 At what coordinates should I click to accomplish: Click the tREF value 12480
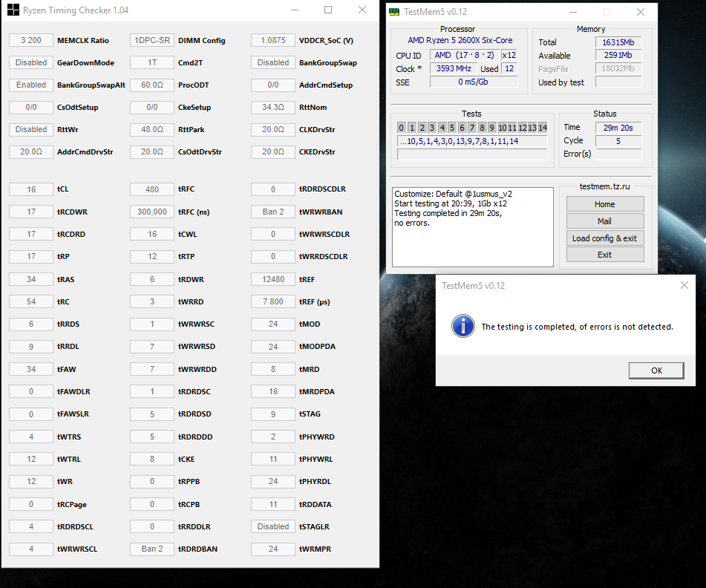pos(273,279)
